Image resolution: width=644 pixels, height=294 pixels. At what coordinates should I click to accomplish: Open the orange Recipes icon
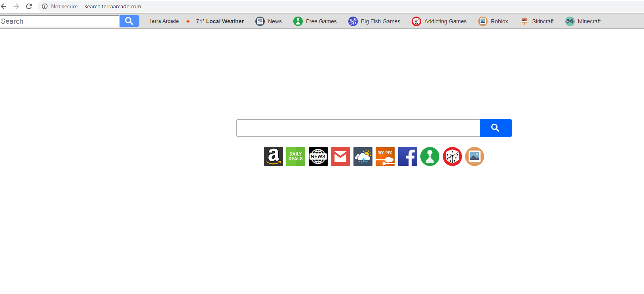[x=385, y=156]
